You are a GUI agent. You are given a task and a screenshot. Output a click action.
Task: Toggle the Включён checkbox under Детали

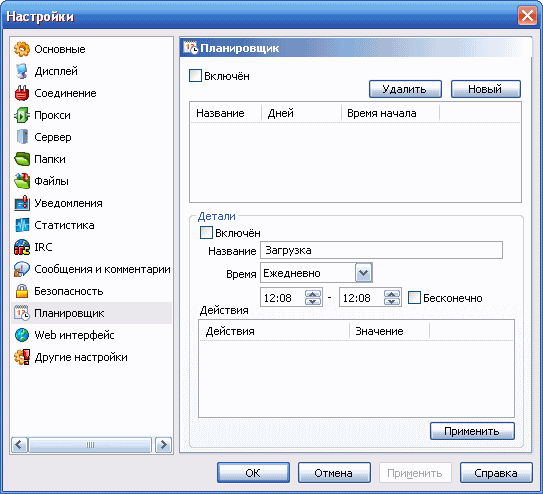pos(206,233)
